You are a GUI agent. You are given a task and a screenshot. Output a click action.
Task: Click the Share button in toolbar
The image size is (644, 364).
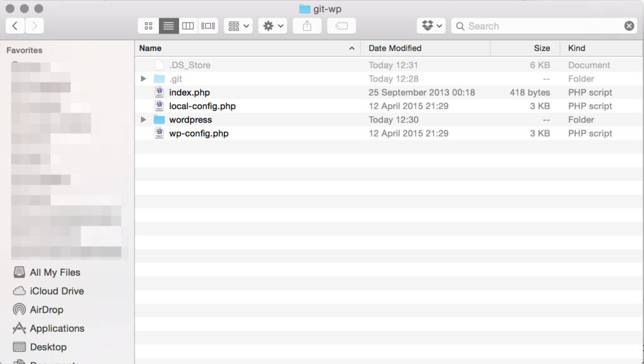point(307,26)
